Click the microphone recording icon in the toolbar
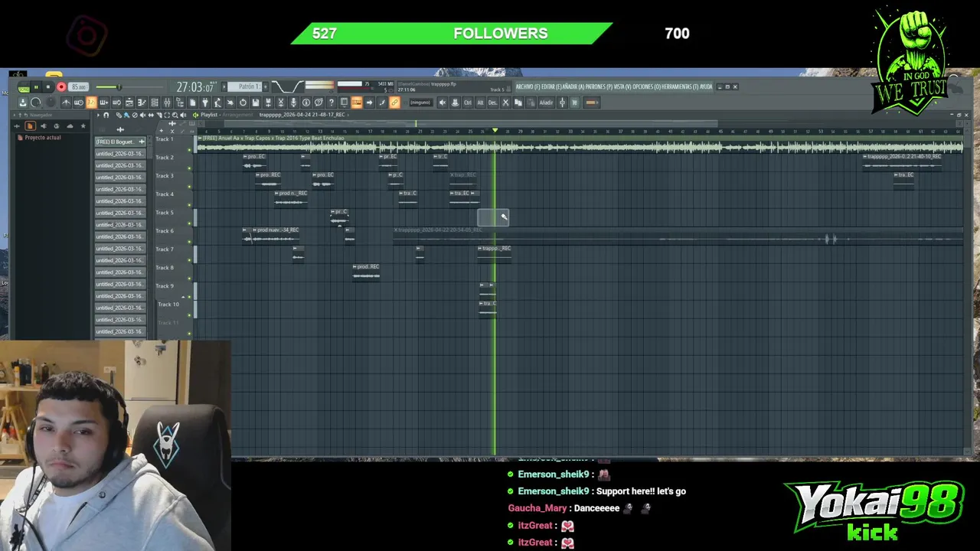Screen dimensions: 980x551 (x=293, y=103)
